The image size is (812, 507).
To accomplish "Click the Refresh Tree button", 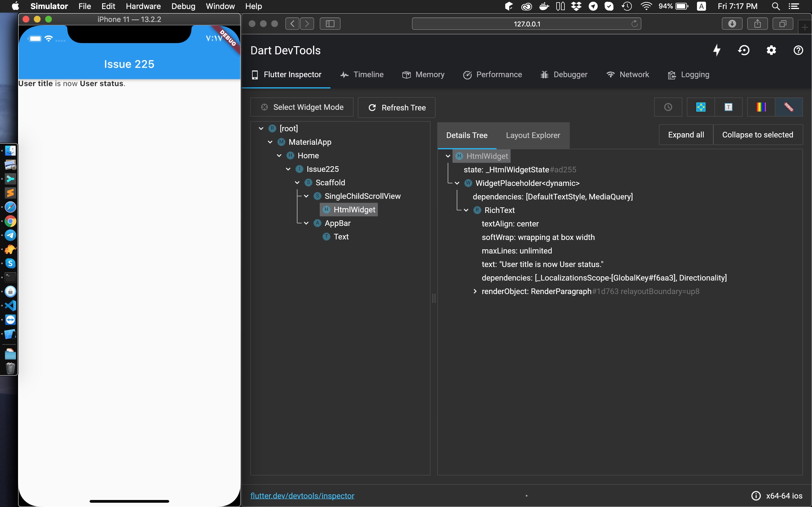I will point(396,107).
